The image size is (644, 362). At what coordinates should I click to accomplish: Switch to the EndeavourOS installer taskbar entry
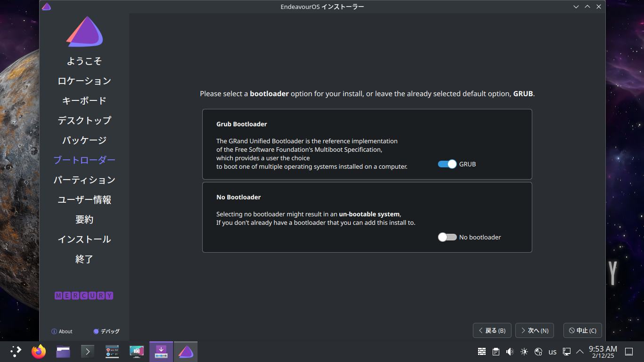186,351
